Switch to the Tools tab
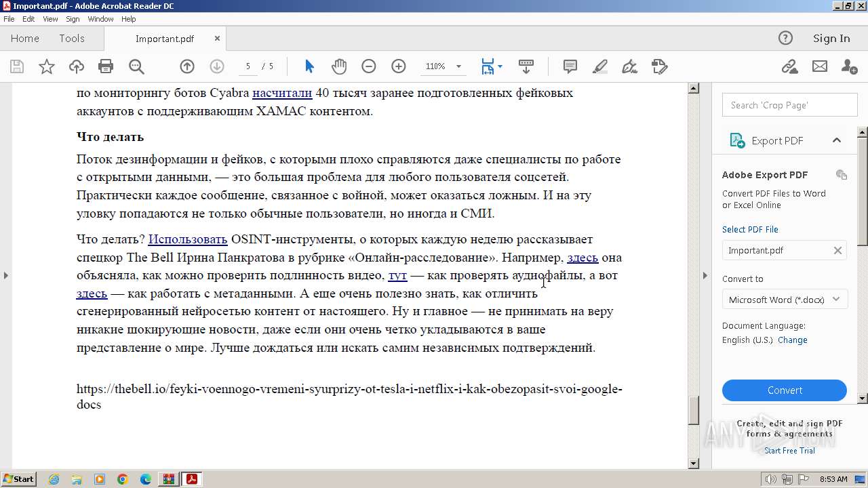This screenshot has width=868, height=488. pos(72,39)
